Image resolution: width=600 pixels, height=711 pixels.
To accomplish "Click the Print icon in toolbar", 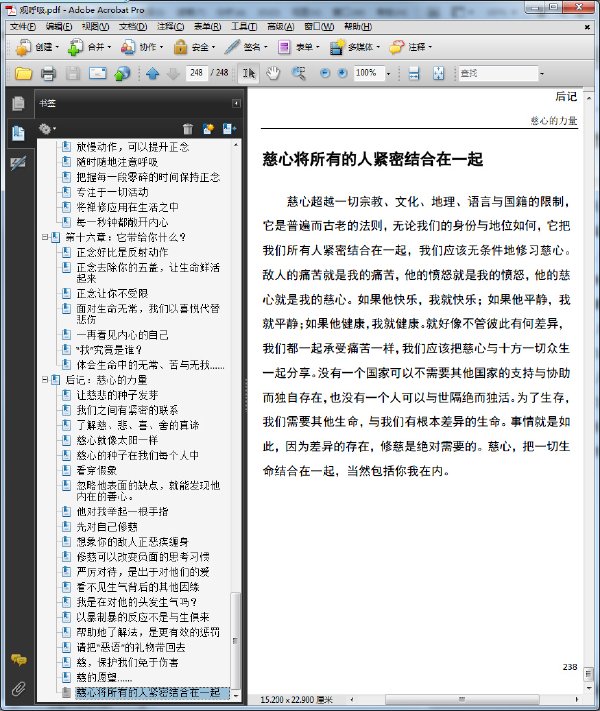I will click(x=48, y=73).
